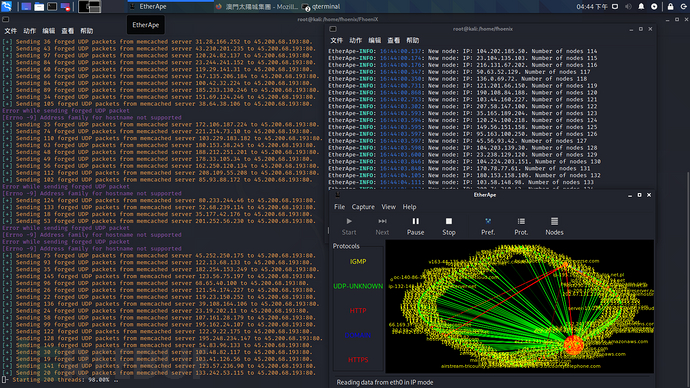Open EtherApe preferences with Pref. button
Screen dimensions: 690x388
488,226
